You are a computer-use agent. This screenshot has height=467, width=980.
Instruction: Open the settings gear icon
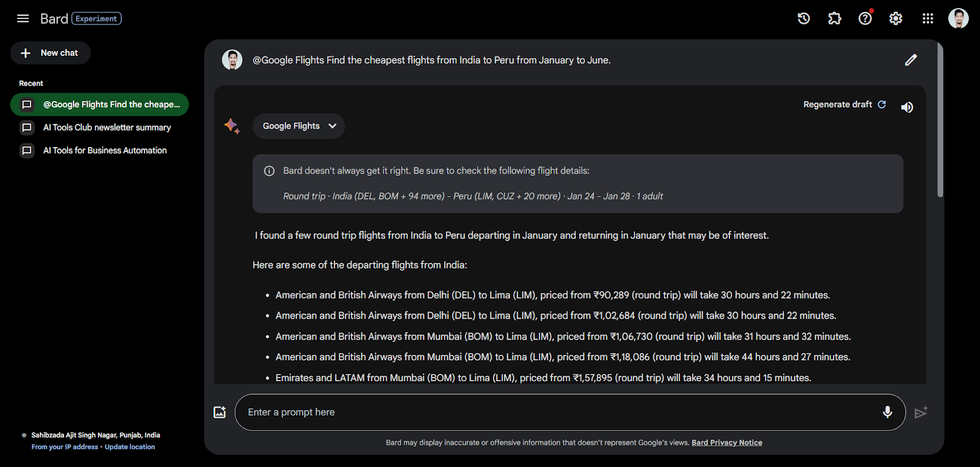895,18
